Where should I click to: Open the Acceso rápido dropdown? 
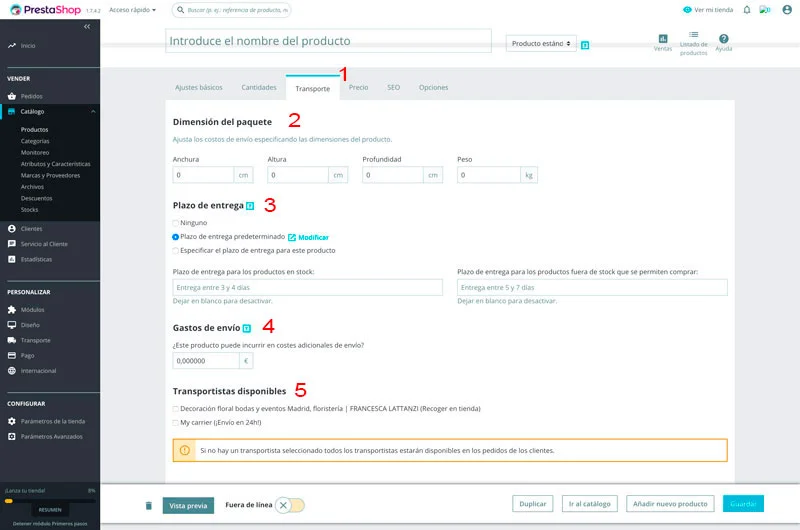(x=133, y=10)
